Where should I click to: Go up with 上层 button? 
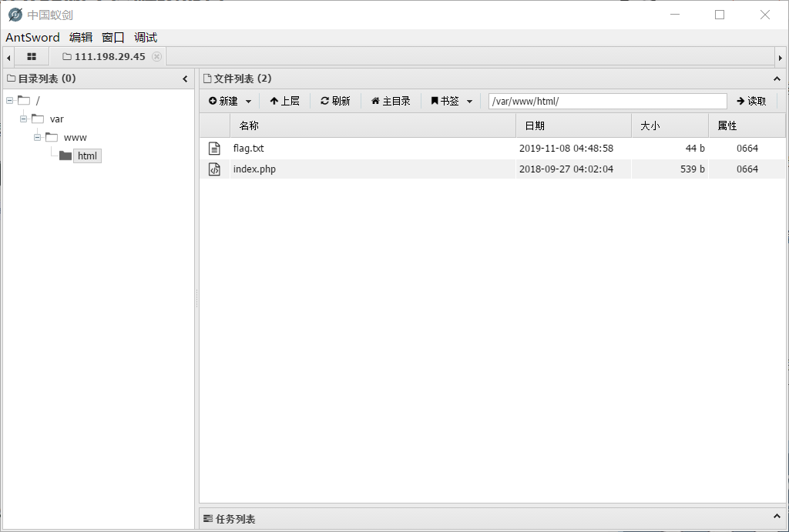[x=285, y=101]
